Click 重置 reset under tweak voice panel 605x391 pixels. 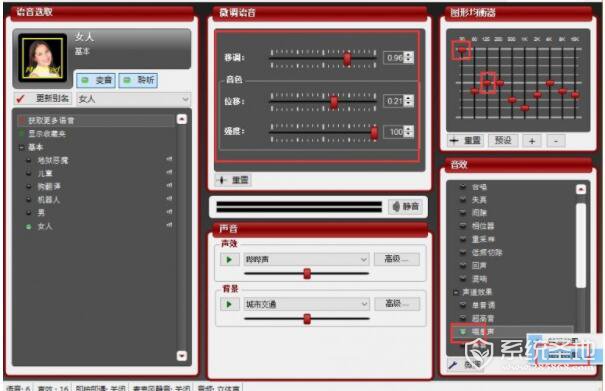233,180
